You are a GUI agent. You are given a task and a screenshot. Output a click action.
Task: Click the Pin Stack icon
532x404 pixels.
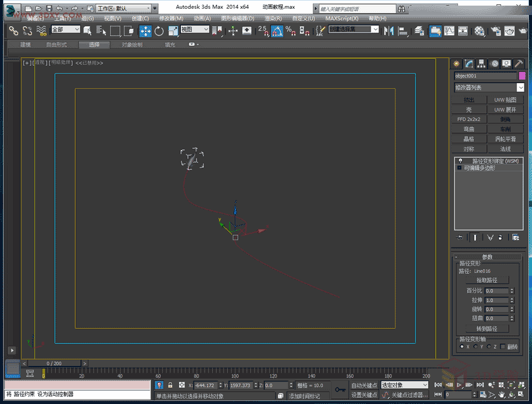pyautogui.click(x=460, y=237)
